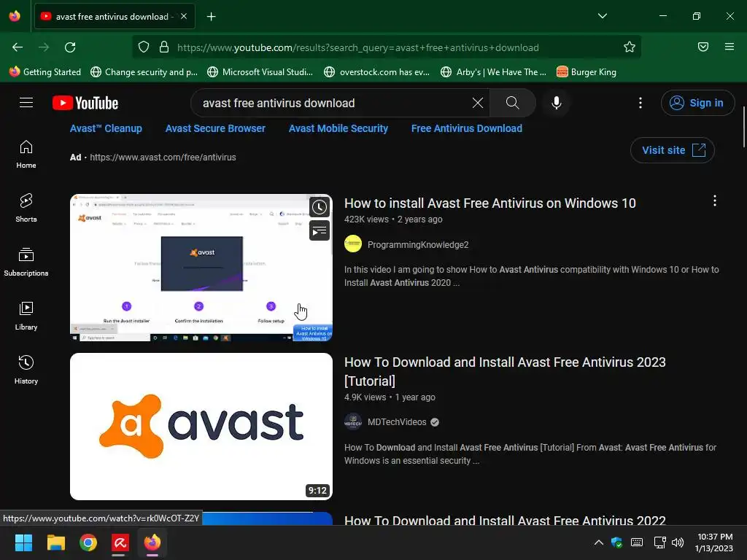Image resolution: width=747 pixels, height=560 pixels.
Task: Click the Avast Secure Browser ad link
Action: [215, 128]
